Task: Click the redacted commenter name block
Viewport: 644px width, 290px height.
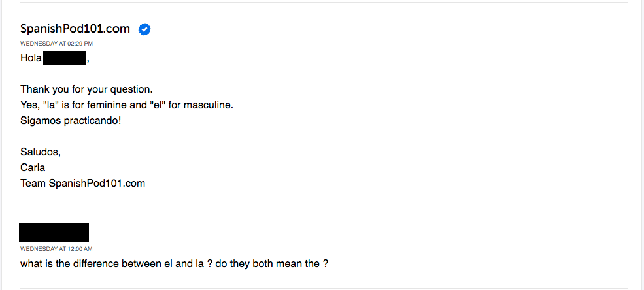Action: 54,233
